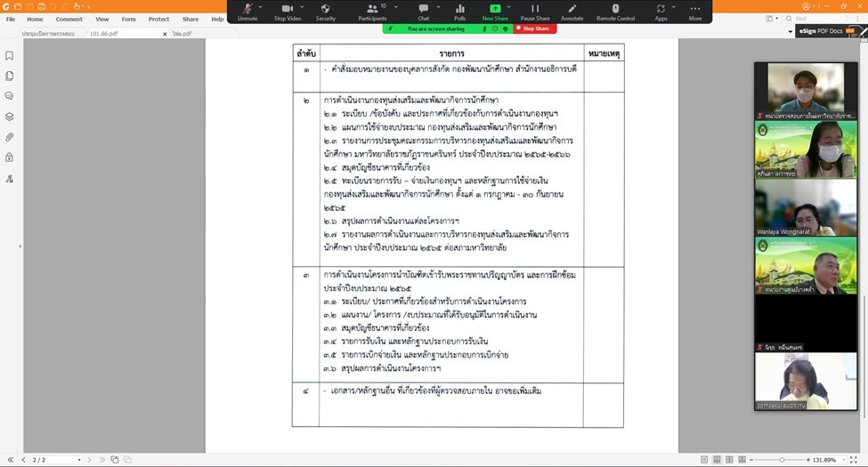Open the Form ribbon tab
The image size is (868, 467).
click(x=128, y=19)
